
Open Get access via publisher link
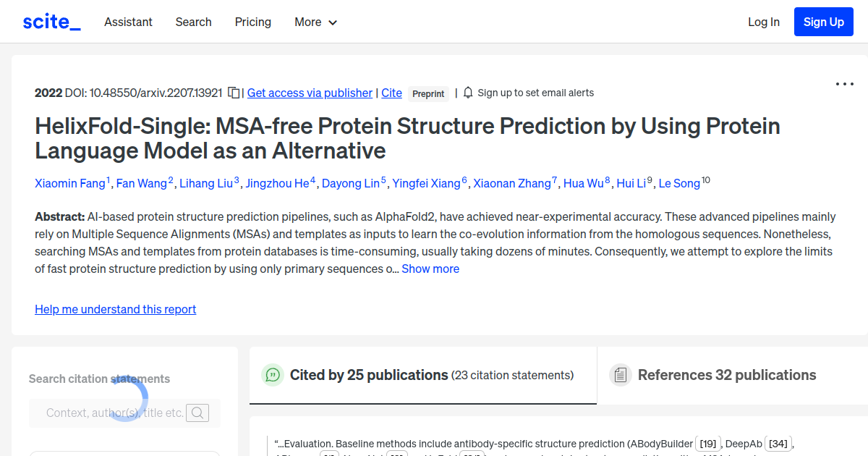click(x=310, y=93)
